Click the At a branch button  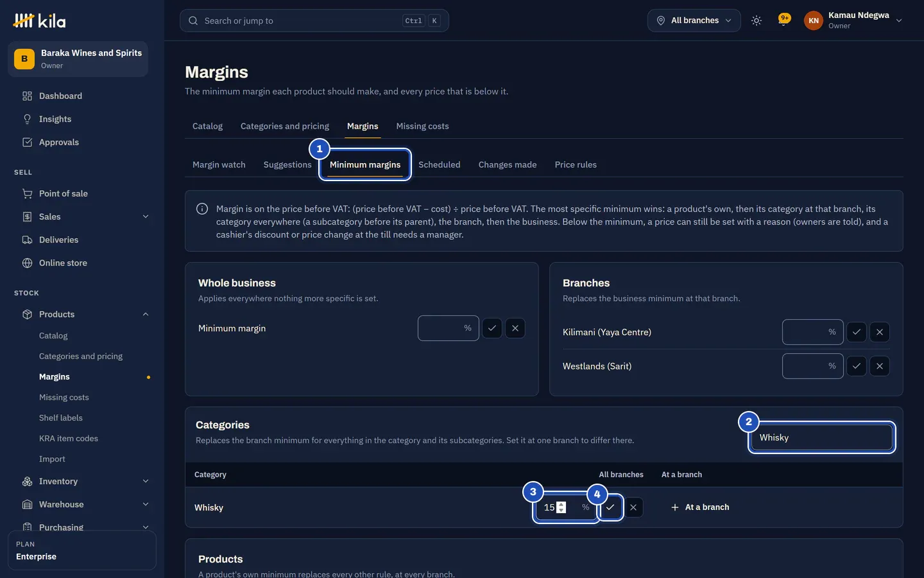click(x=700, y=507)
